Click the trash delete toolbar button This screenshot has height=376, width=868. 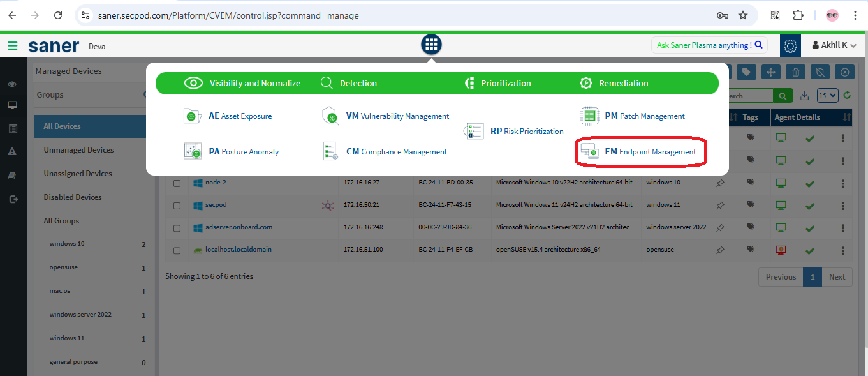click(x=795, y=72)
